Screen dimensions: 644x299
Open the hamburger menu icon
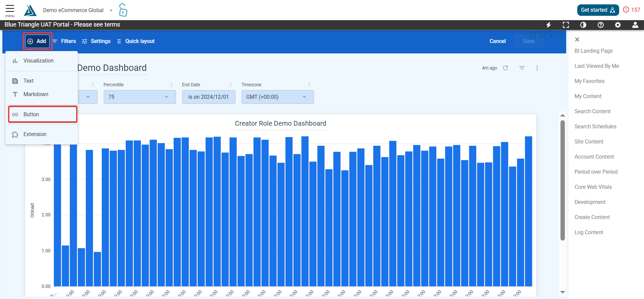coord(10,10)
